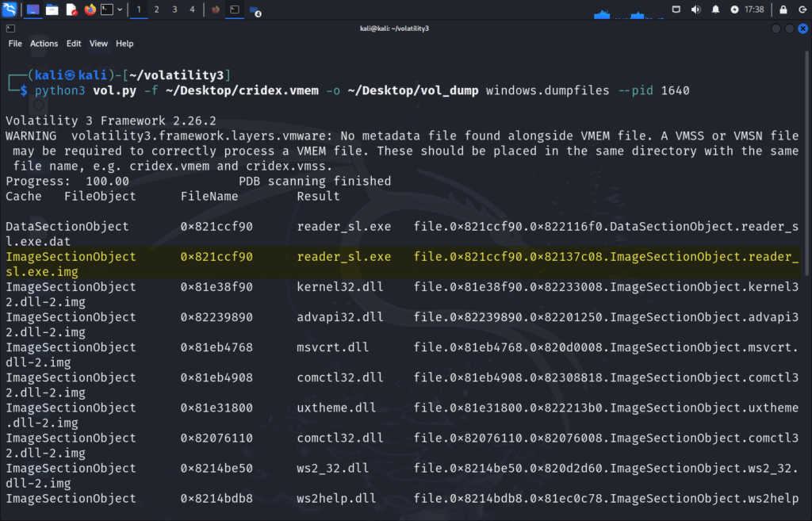Click 'kernel32.dll' file name

pos(340,287)
